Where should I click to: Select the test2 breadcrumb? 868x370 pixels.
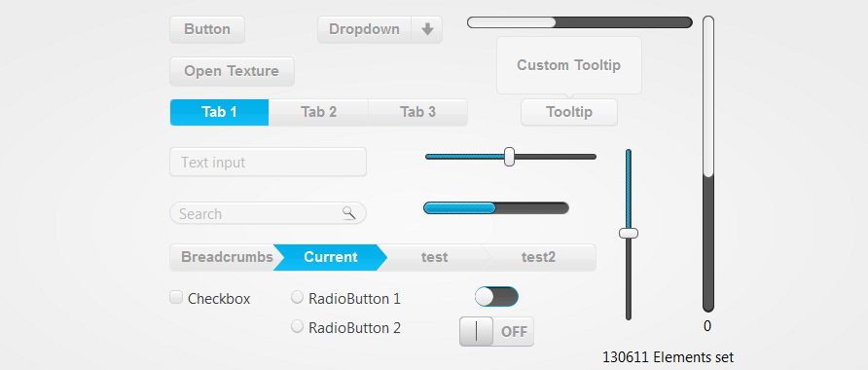(x=538, y=258)
